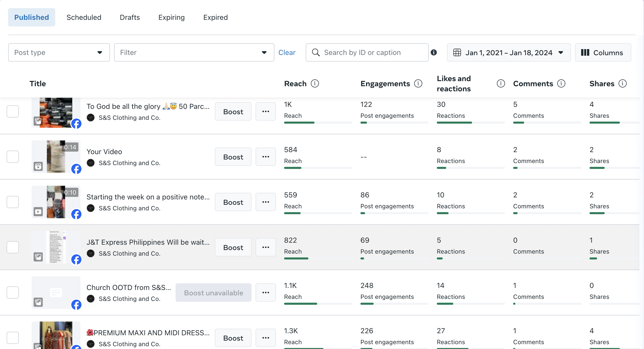Click the Likes and reactions info icon
This screenshot has width=644, height=349.
pos(501,83)
